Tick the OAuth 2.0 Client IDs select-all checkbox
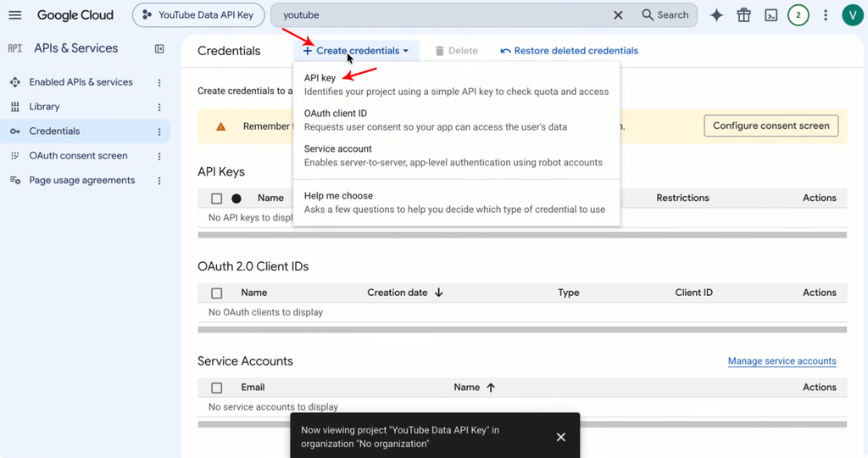 (x=216, y=293)
